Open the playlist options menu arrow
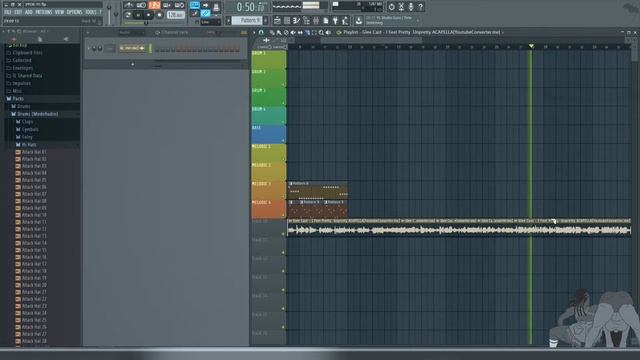640x360 pixels. (x=254, y=32)
